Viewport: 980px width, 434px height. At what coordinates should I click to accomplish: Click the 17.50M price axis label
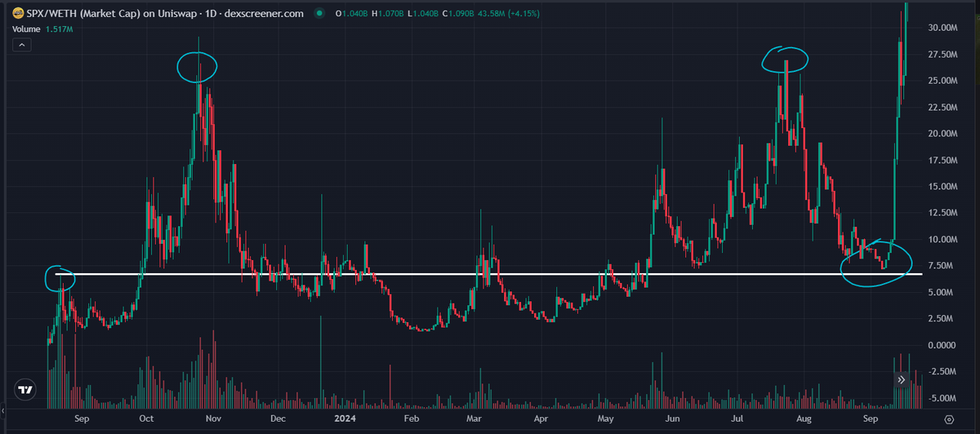tap(942, 161)
